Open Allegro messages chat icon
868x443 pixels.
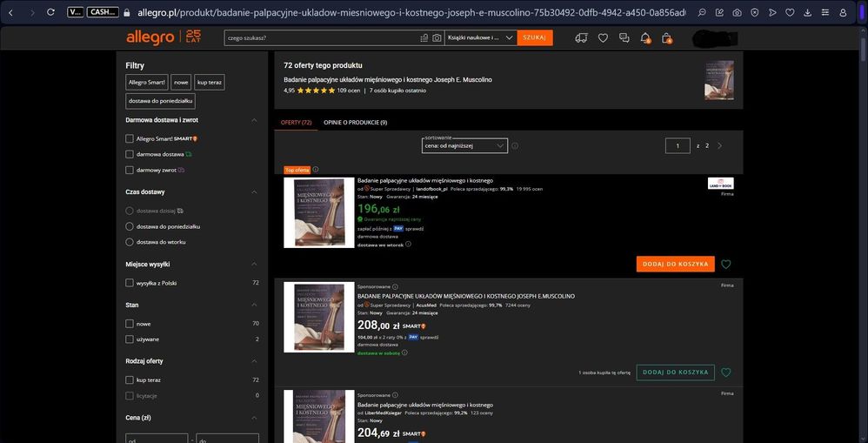click(624, 37)
